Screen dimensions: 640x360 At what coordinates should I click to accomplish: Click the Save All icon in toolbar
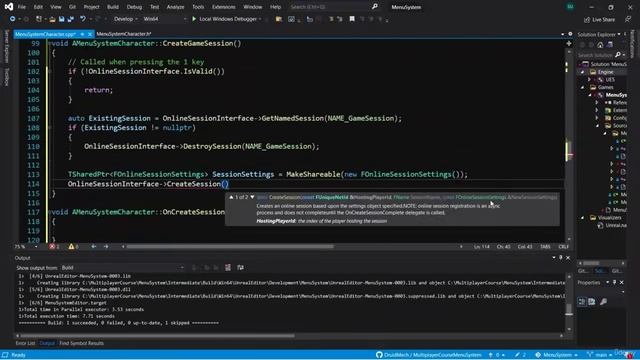[x=70, y=19]
